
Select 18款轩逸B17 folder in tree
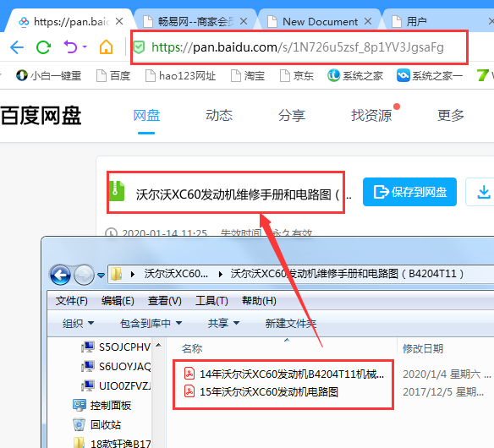[113, 443]
